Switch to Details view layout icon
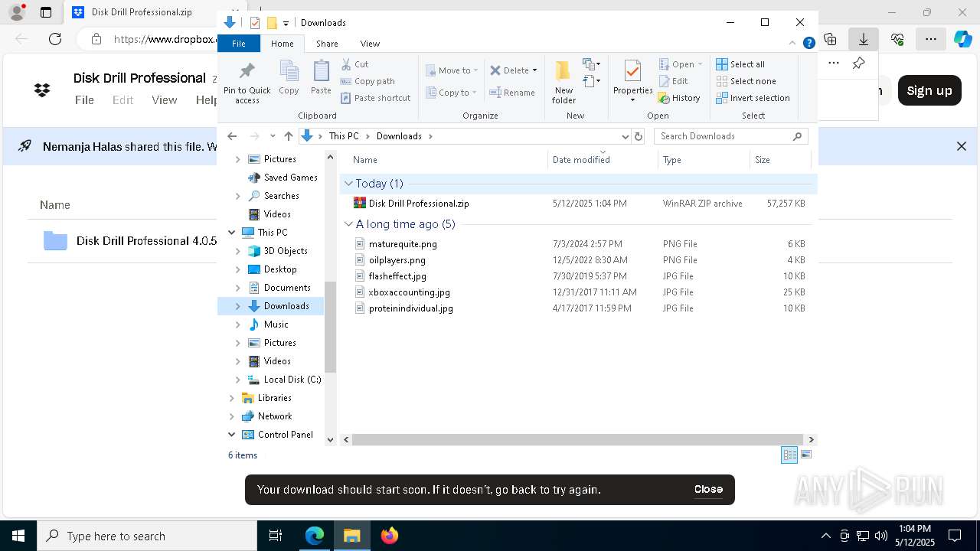The width and height of the screenshot is (980, 551). (x=789, y=455)
